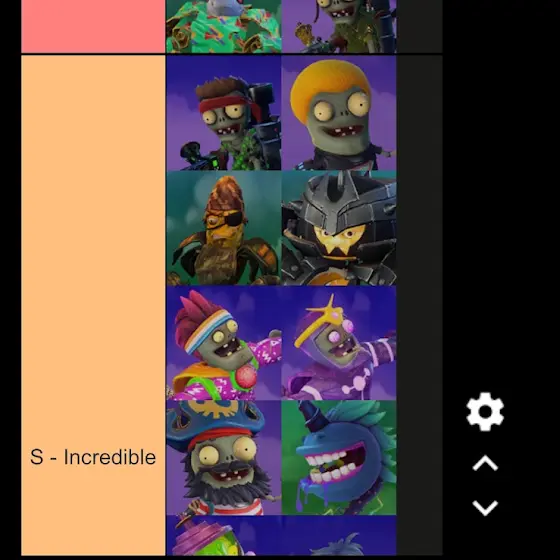The image size is (560, 560).
Task: Open the S tier row settings gear
Action: coord(485,411)
